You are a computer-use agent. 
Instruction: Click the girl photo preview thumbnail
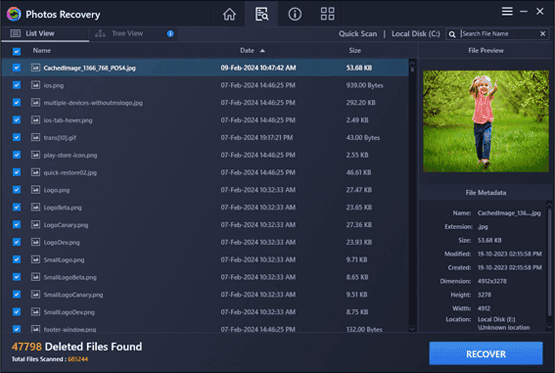tap(486, 121)
